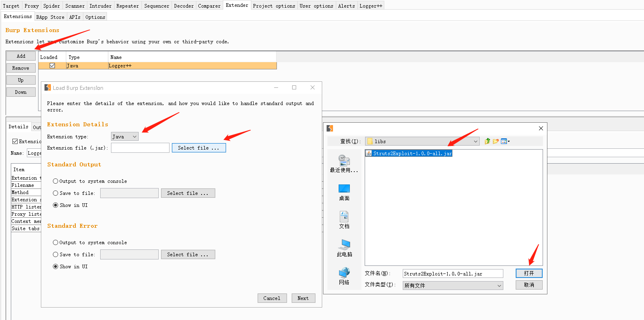Click the file name (文件名) input field

pyautogui.click(x=453, y=273)
